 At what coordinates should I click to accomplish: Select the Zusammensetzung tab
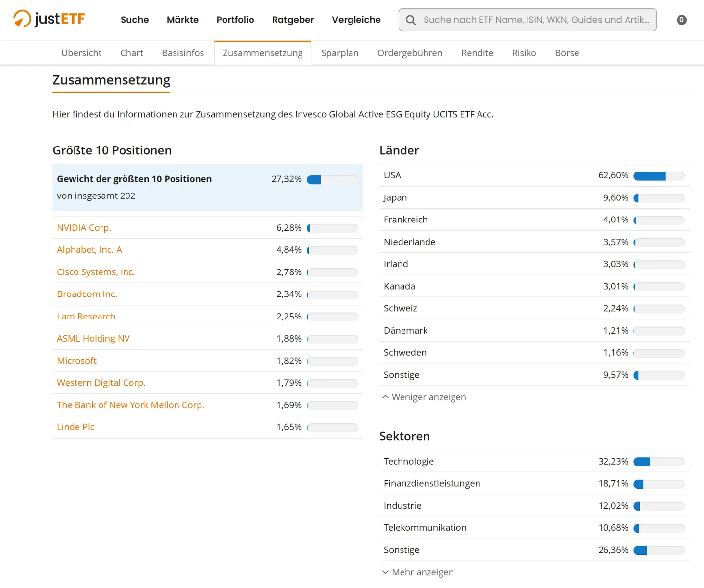[x=263, y=53]
